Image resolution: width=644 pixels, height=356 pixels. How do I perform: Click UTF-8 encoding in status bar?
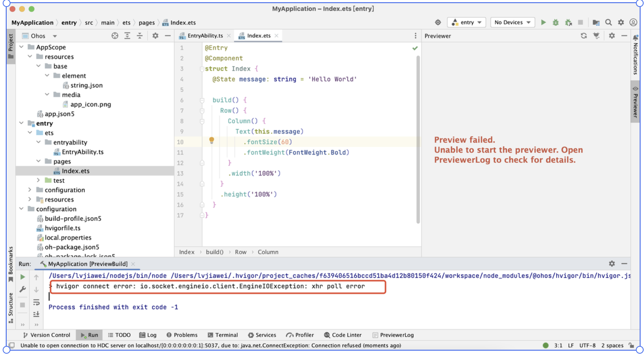coord(587,346)
